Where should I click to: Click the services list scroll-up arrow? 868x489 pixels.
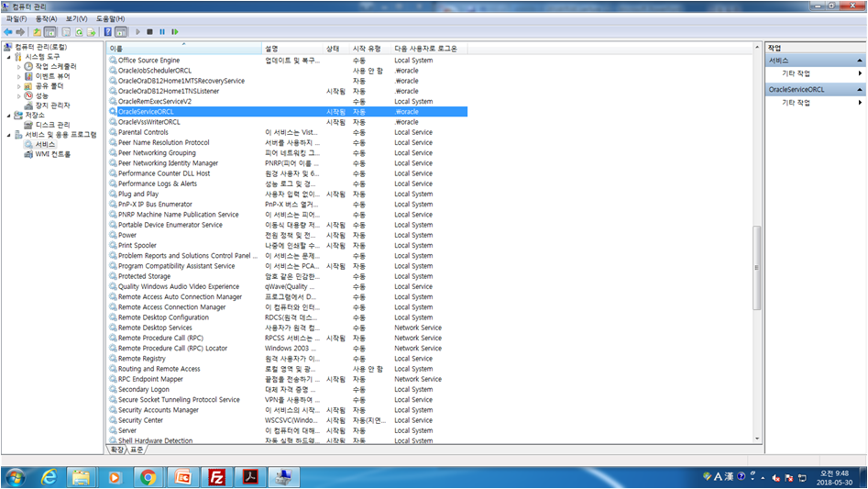click(757, 48)
